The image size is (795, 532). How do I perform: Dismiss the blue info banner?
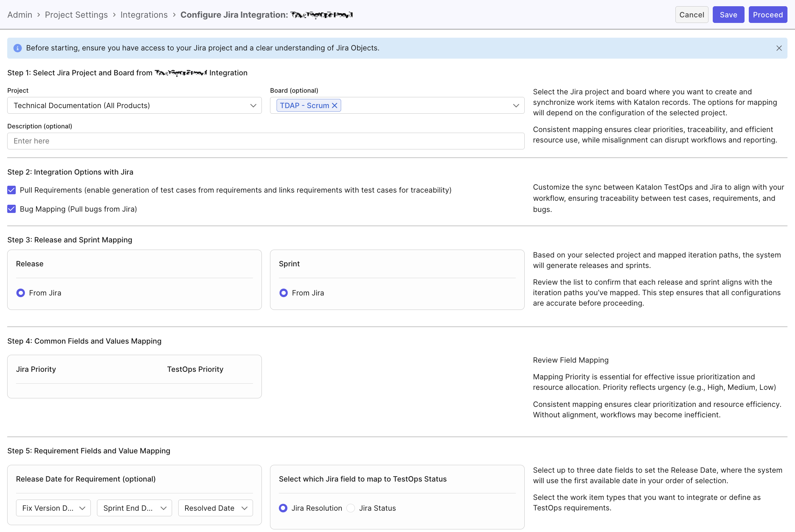pos(779,48)
